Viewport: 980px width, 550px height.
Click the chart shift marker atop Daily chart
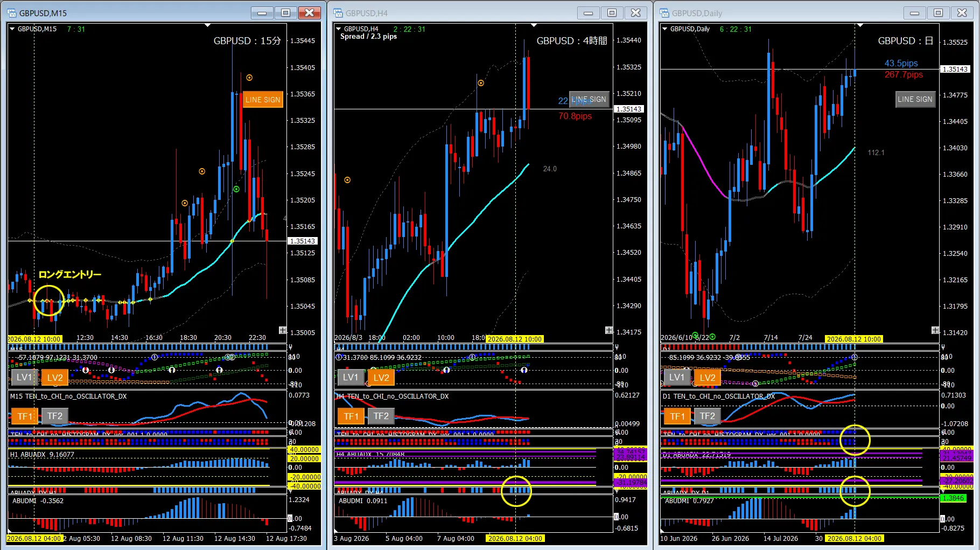(860, 25)
